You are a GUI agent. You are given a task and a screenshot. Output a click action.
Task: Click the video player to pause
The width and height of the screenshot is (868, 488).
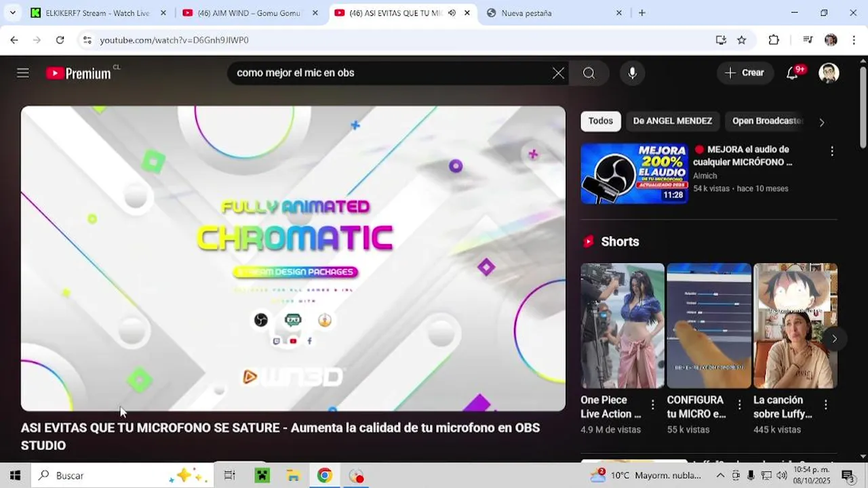[x=293, y=258]
